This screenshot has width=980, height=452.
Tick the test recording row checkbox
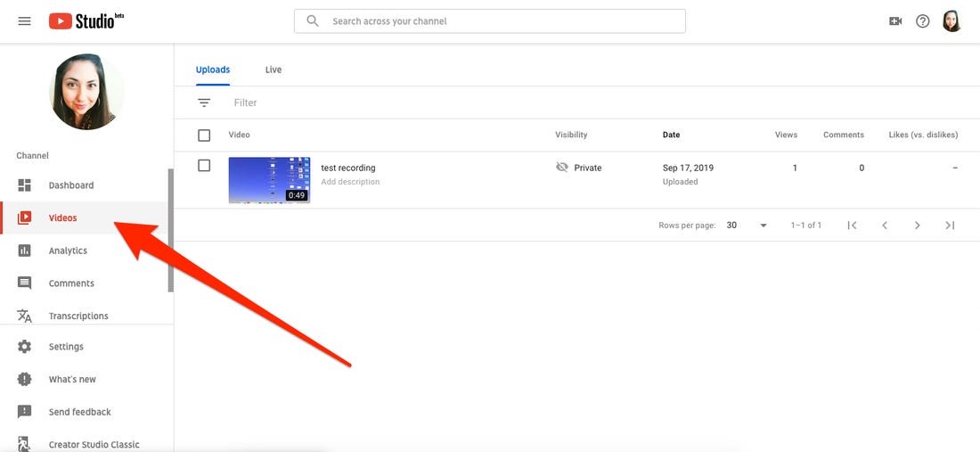[204, 166]
